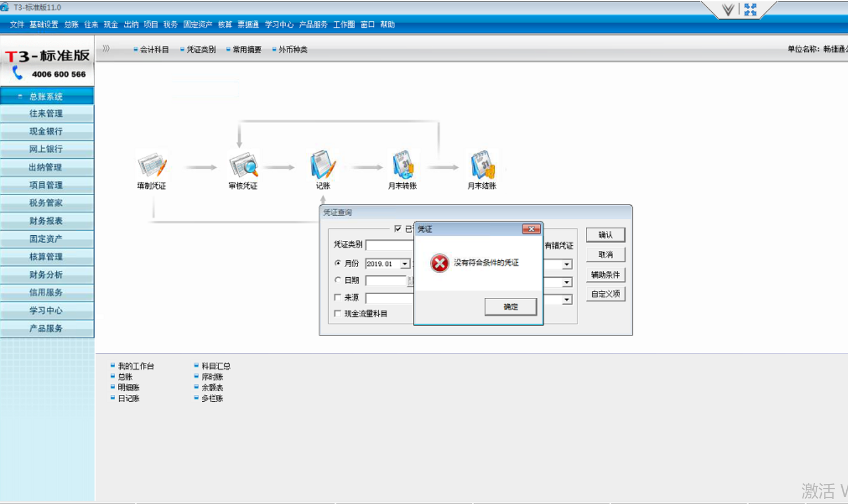Open the 基础设置 menu
The height and width of the screenshot is (504, 848).
coord(44,25)
